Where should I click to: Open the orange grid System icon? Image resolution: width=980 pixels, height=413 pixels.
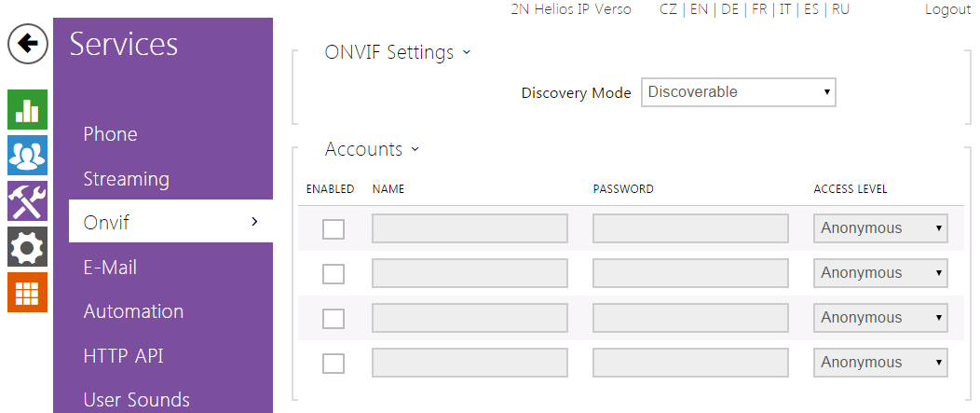tap(27, 292)
